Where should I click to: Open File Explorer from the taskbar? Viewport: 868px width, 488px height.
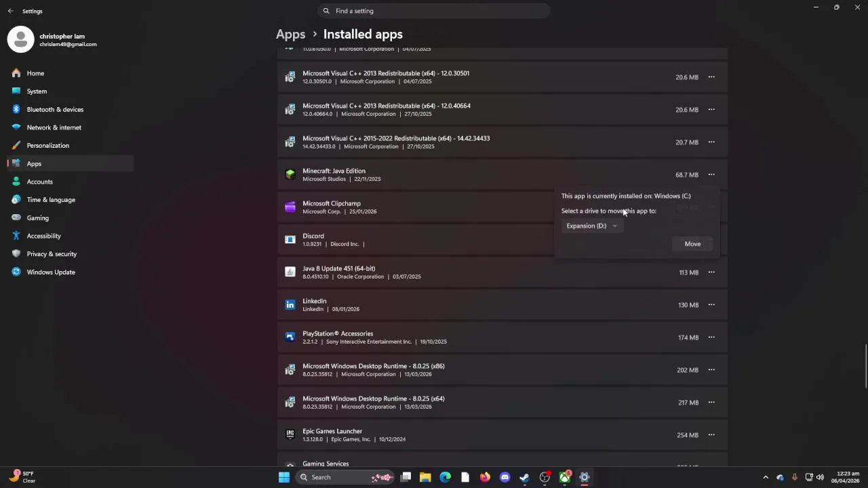[425, 477]
